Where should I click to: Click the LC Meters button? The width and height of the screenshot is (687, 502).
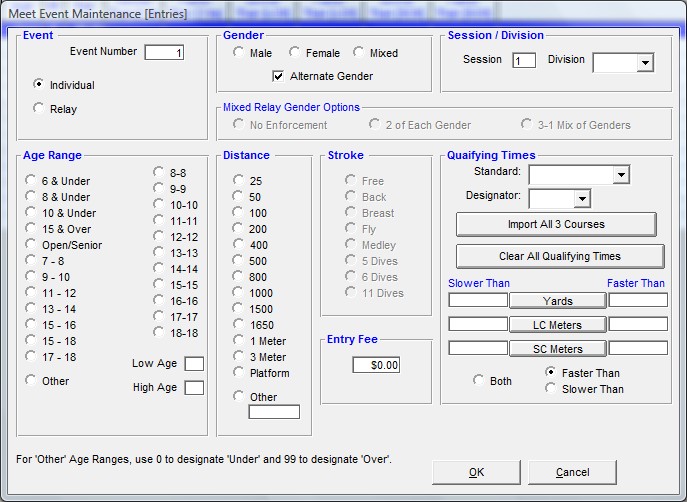(557, 324)
